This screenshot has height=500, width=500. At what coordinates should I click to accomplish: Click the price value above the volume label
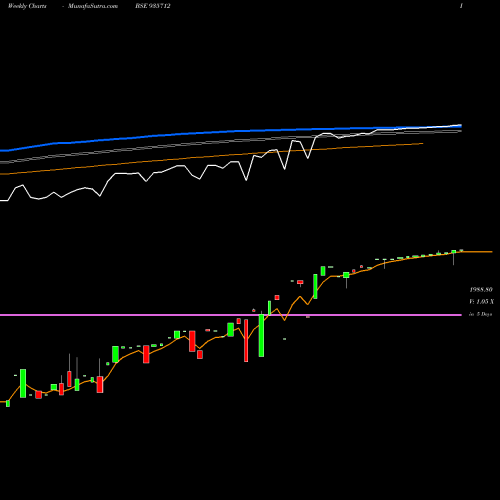pyautogui.click(x=481, y=289)
